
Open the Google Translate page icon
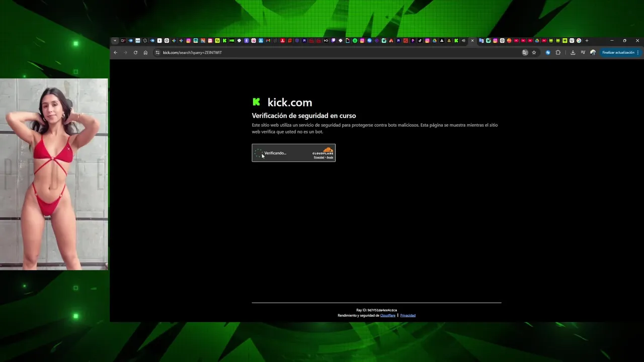click(525, 52)
